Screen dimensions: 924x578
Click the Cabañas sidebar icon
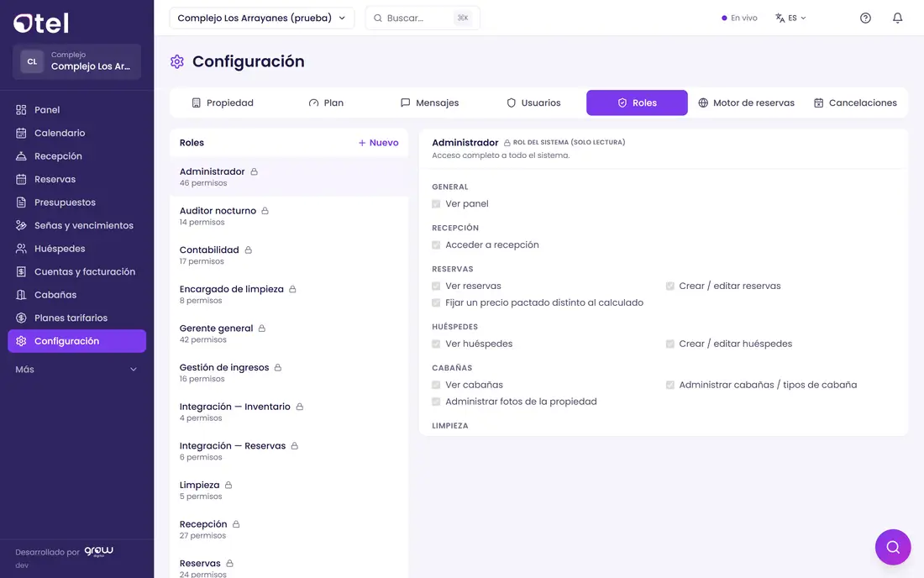click(x=21, y=295)
